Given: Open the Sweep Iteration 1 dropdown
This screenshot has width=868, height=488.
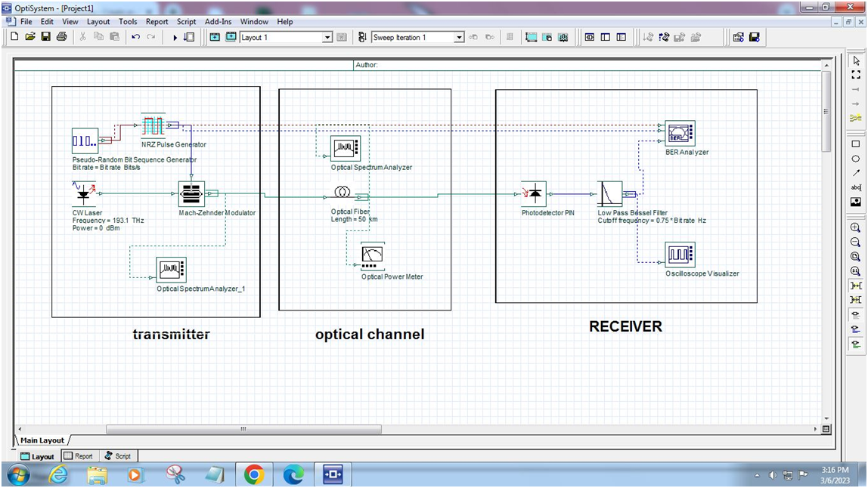Looking at the screenshot, I should [459, 37].
